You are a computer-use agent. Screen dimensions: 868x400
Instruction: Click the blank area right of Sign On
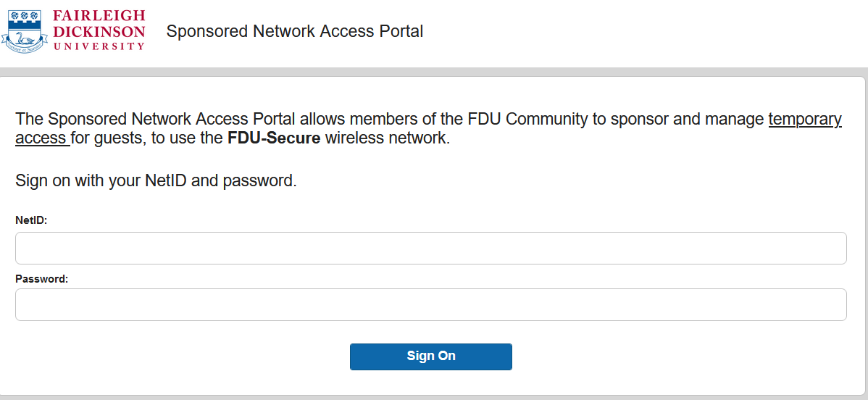680,357
